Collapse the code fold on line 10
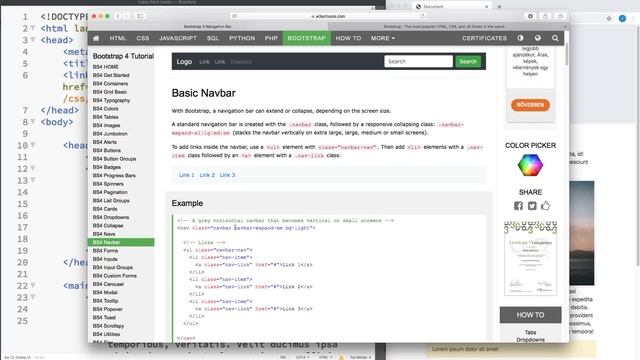 point(33,145)
